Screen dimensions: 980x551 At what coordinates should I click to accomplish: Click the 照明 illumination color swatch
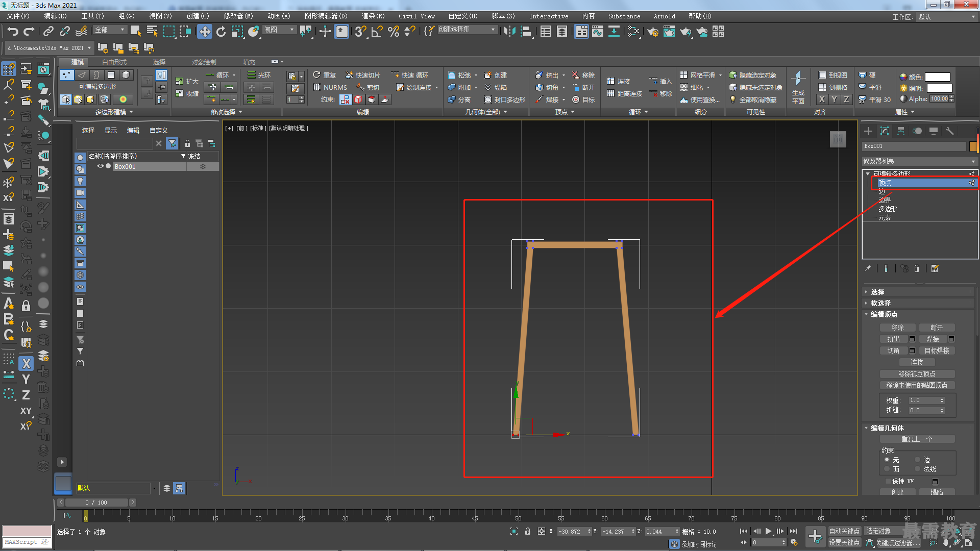pyautogui.click(x=940, y=88)
